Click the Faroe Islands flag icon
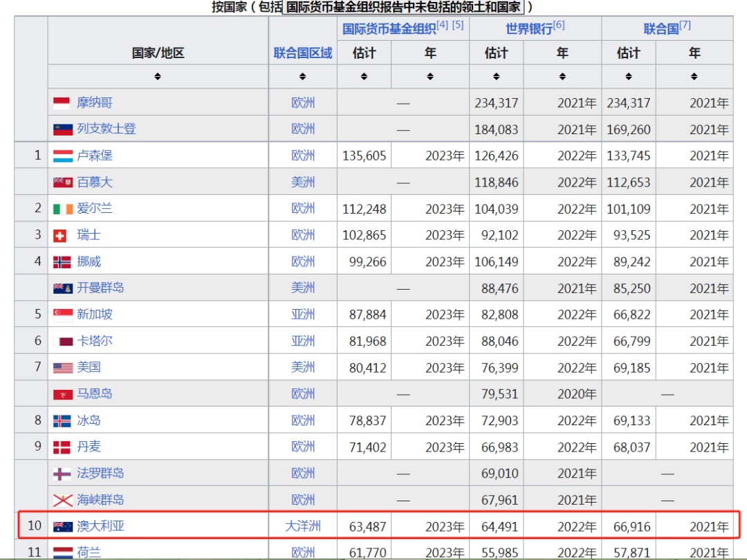 tap(62, 474)
